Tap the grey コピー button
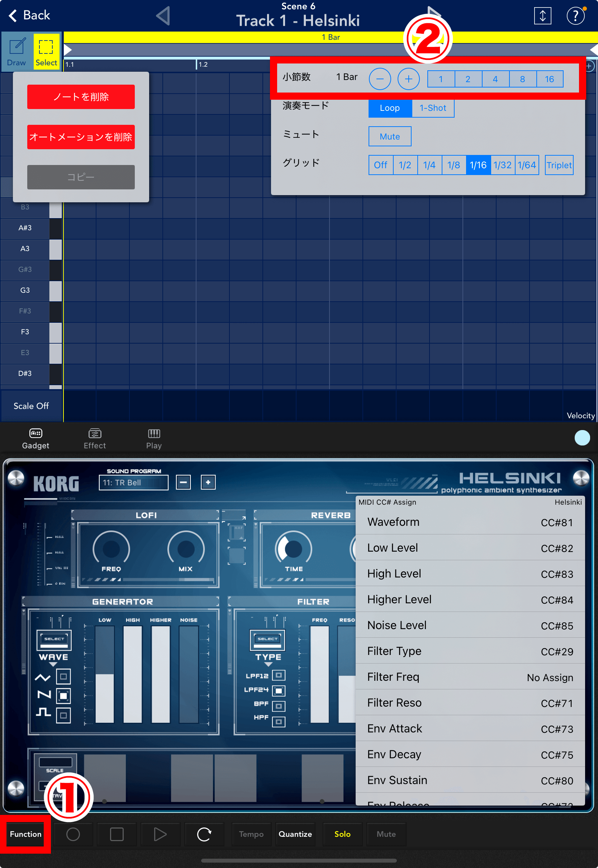This screenshot has width=598, height=868. (x=81, y=177)
